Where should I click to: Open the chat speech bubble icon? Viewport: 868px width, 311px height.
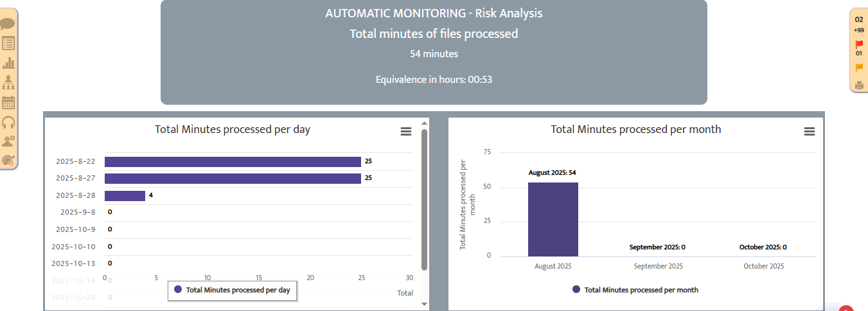[x=8, y=24]
